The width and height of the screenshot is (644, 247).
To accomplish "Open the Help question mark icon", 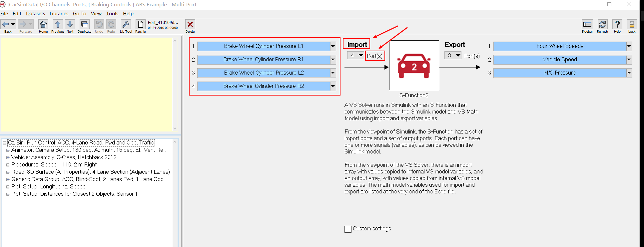I will 617,24.
